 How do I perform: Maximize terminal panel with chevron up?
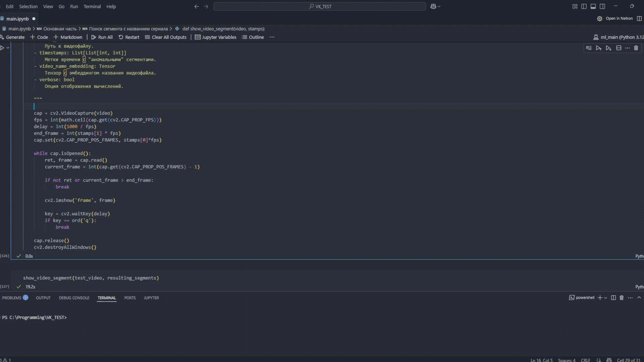coord(639,298)
